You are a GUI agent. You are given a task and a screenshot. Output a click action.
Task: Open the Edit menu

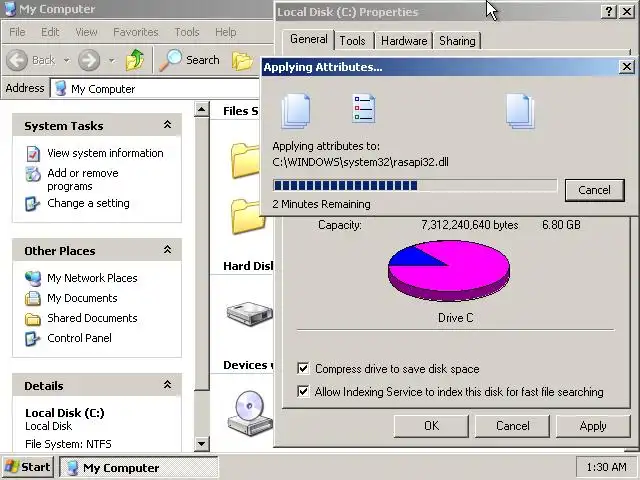pyautogui.click(x=50, y=32)
